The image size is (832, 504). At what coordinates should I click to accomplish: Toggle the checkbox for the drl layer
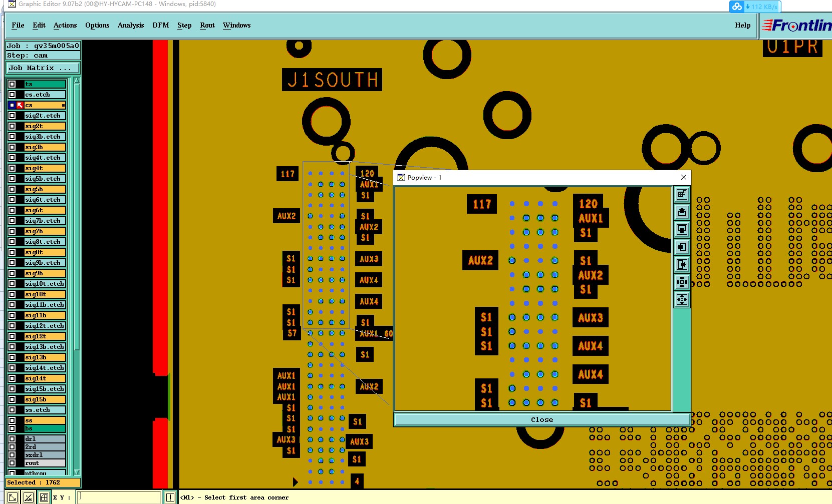(x=12, y=439)
